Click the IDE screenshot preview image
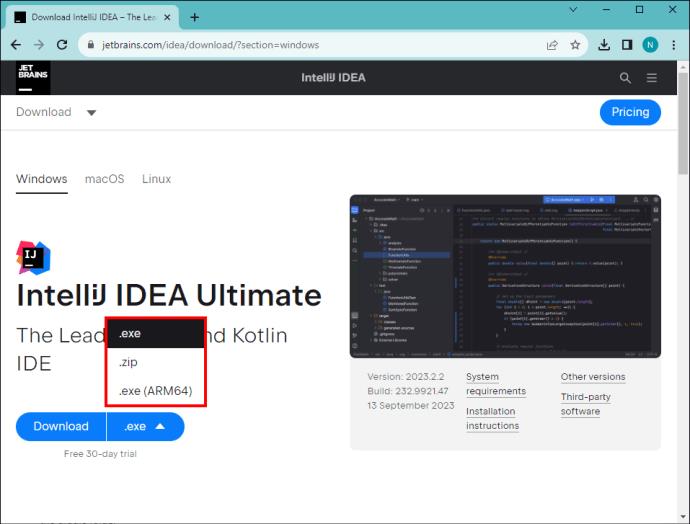Viewport: 690px width, 524px height. click(505, 276)
